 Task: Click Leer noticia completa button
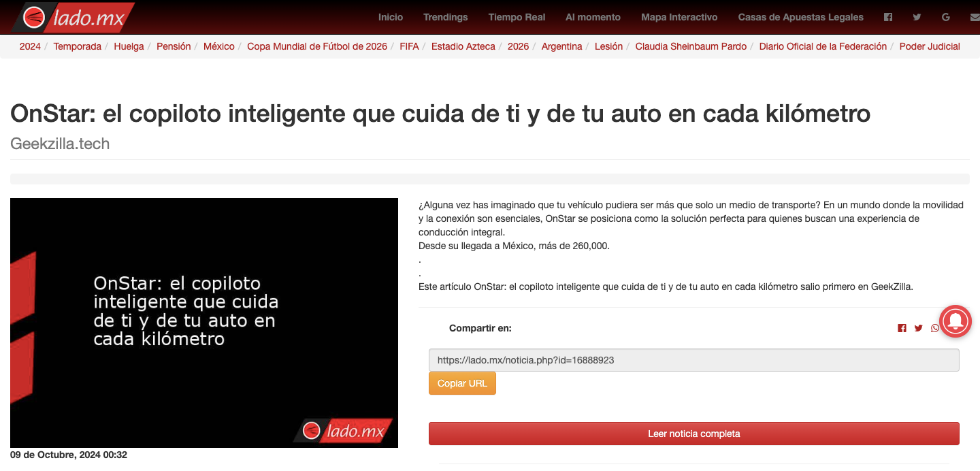click(693, 434)
